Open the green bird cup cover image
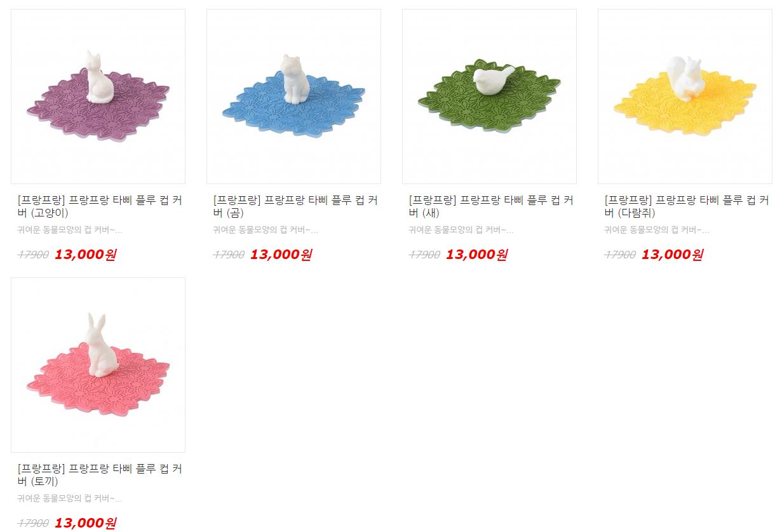 click(x=489, y=96)
